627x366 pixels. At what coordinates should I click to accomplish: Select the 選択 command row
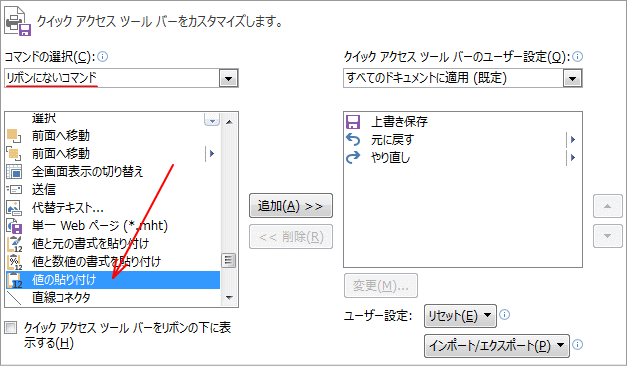pos(113,119)
